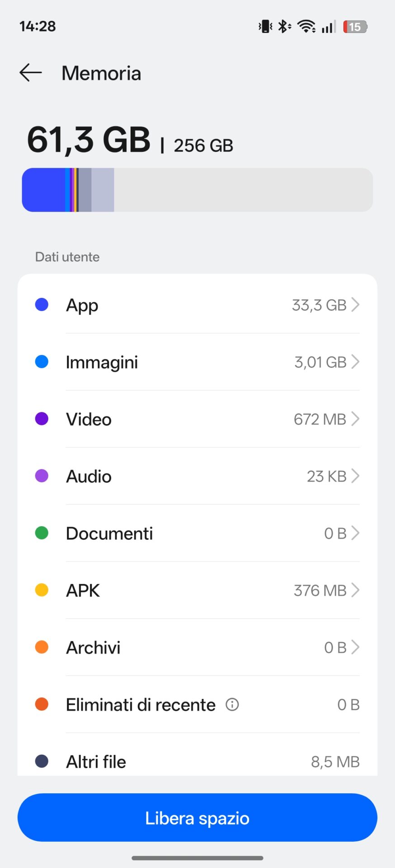Tap the Bluetooth status icon
The height and width of the screenshot is (868, 395).
(284, 27)
